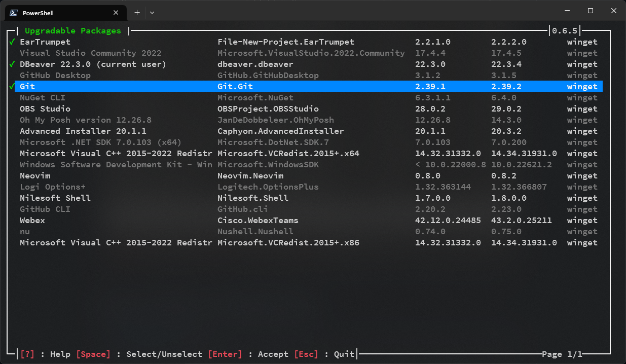626x364 pixels.
Task: Click the winget source on EarTrumpet row
Action: click(x=582, y=42)
